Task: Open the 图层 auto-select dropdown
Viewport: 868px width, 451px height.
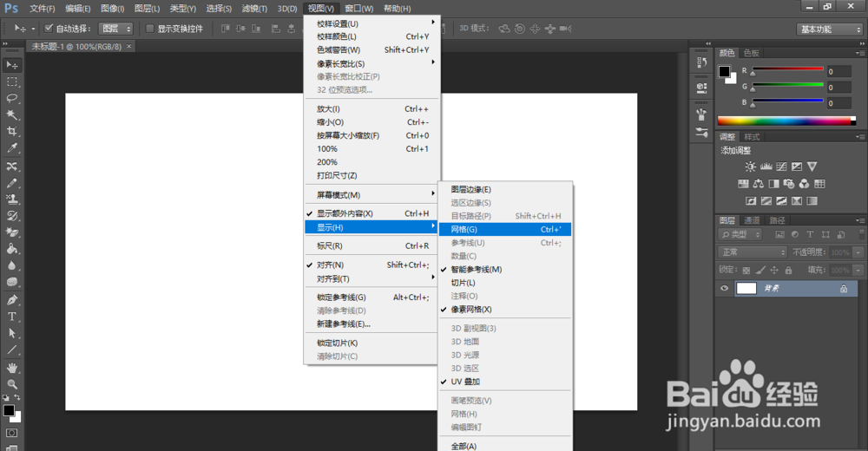Action: [115, 29]
